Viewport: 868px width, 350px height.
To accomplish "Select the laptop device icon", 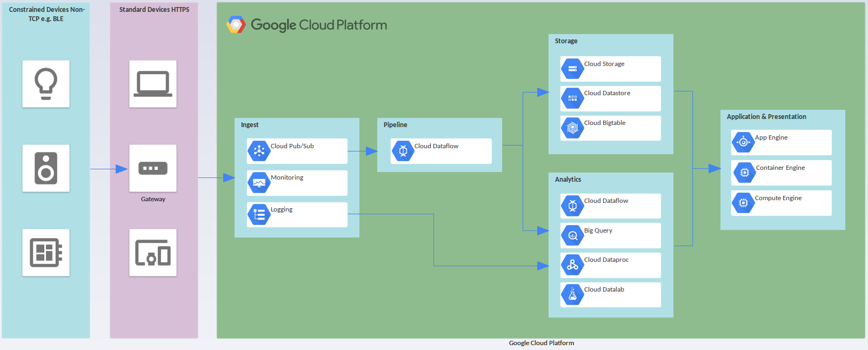I will tap(153, 84).
